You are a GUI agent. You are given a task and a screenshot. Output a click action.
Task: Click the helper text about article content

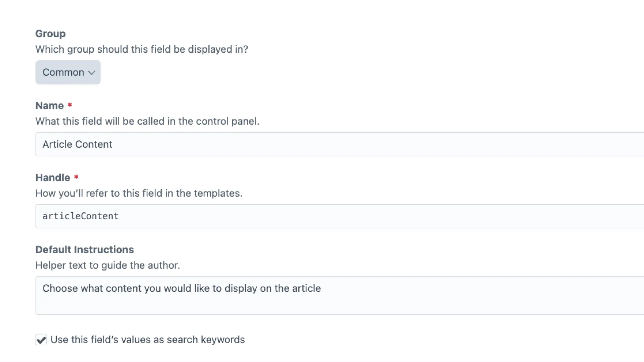click(182, 289)
